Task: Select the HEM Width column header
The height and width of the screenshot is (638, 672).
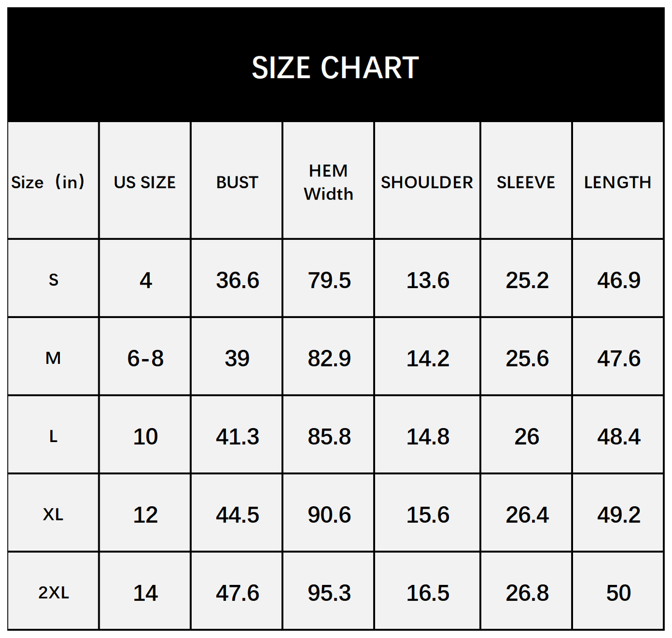Action: (x=329, y=183)
